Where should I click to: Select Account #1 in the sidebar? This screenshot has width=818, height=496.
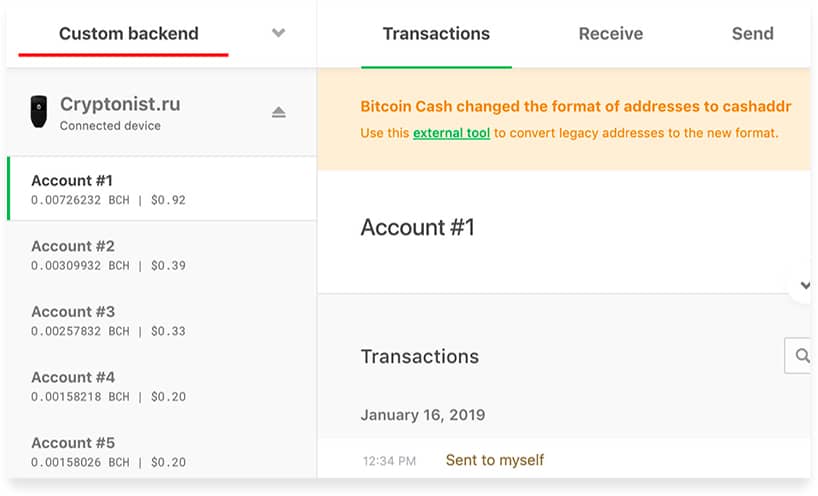(x=163, y=189)
